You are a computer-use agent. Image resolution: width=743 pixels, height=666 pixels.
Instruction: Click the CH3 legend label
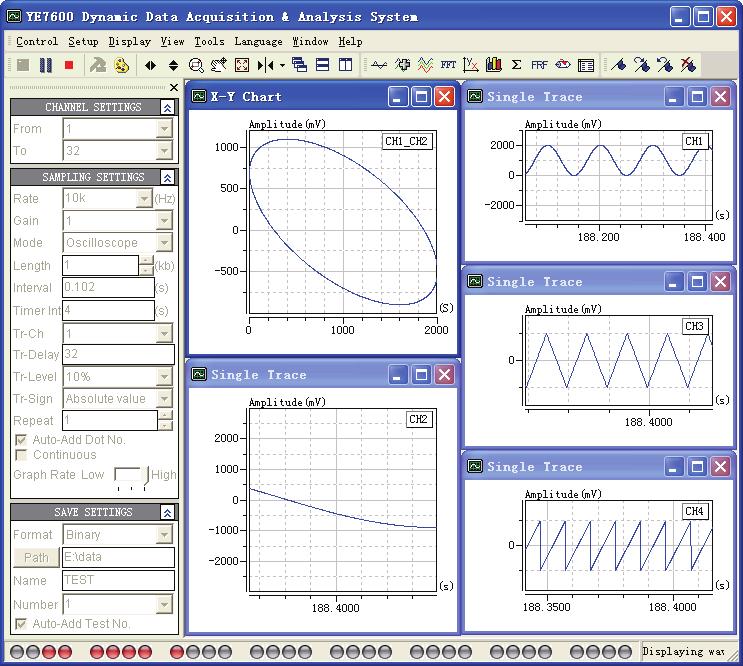694,326
